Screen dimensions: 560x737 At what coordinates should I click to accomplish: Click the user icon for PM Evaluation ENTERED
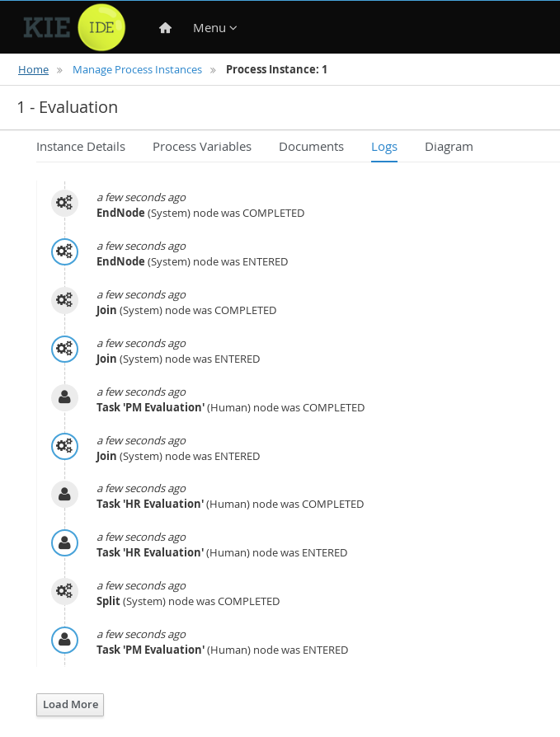point(64,641)
